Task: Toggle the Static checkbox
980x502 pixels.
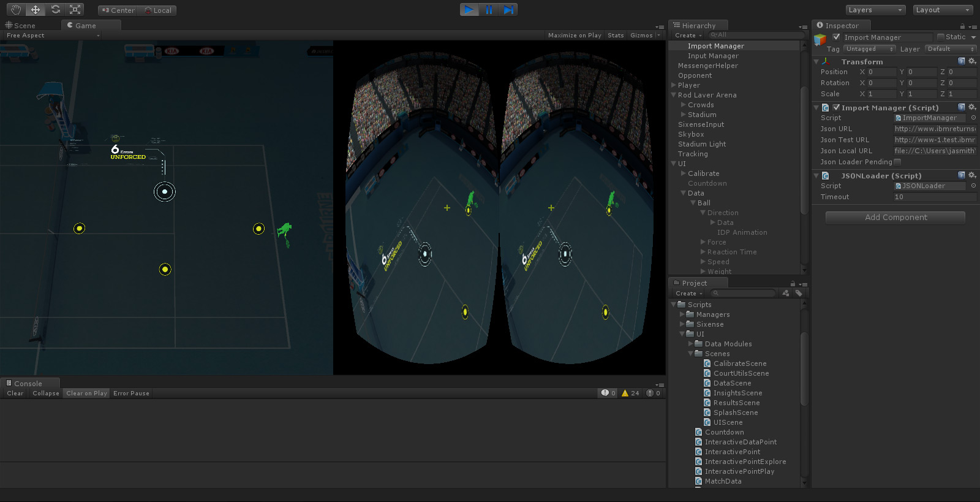Action: (x=941, y=37)
